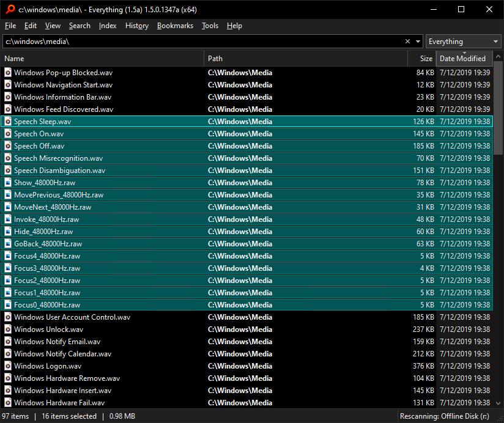The width and height of the screenshot is (504, 423).
Task: Select Windows Notify Calendar.wav file name
Action: click(62, 354)
